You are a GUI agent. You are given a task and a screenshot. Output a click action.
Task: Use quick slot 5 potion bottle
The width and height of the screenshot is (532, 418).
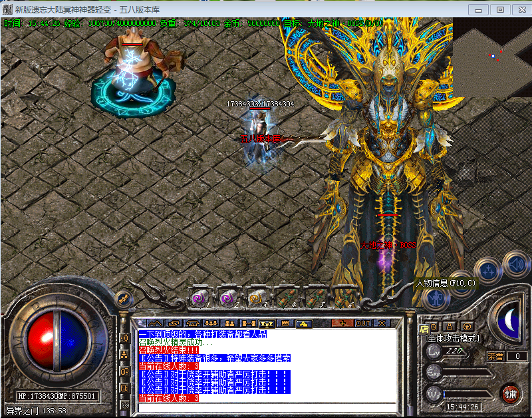315,298
